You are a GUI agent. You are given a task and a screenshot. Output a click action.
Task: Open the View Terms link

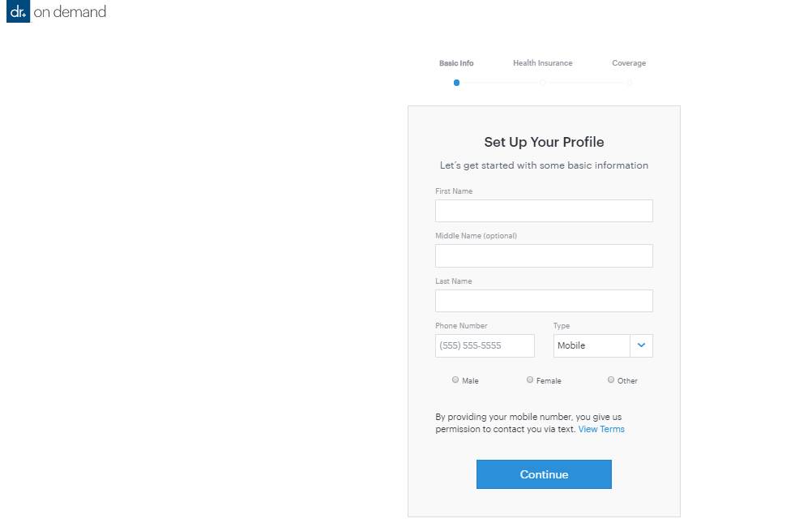coord(601,430)
